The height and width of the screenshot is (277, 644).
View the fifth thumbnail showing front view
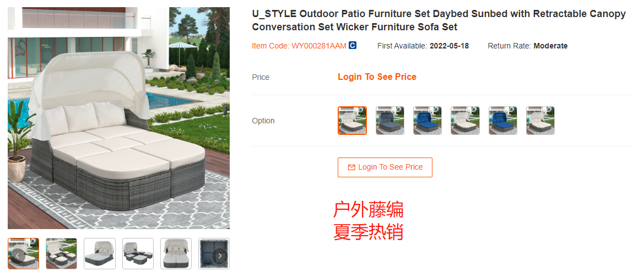click(x=176, y=254)
